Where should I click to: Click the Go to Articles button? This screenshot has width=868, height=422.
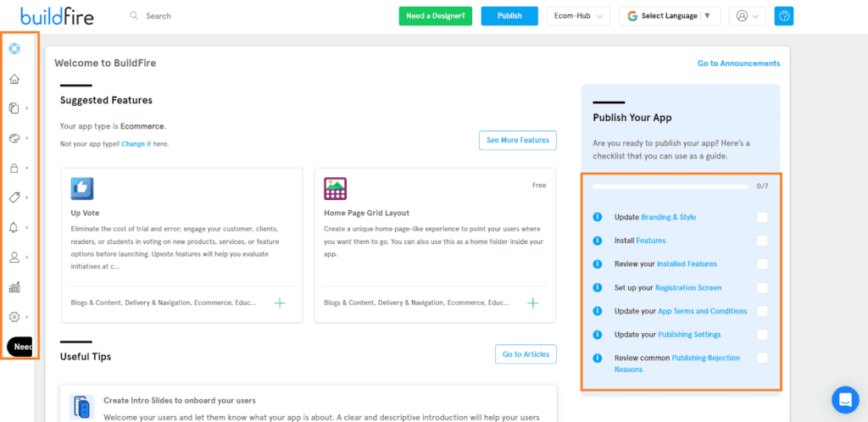point(526,354)
